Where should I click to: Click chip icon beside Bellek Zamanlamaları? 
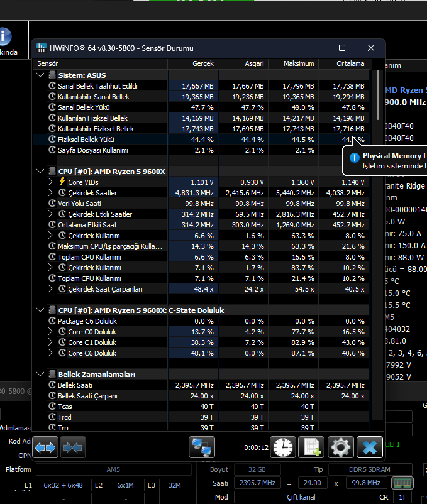pos(52,374)
